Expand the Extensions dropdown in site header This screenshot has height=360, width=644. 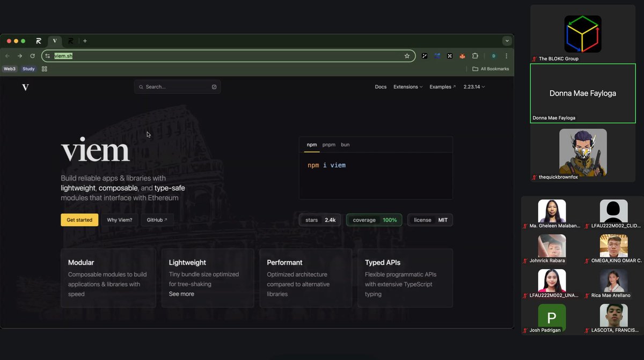pyautogui.click(x=408, y=87)
